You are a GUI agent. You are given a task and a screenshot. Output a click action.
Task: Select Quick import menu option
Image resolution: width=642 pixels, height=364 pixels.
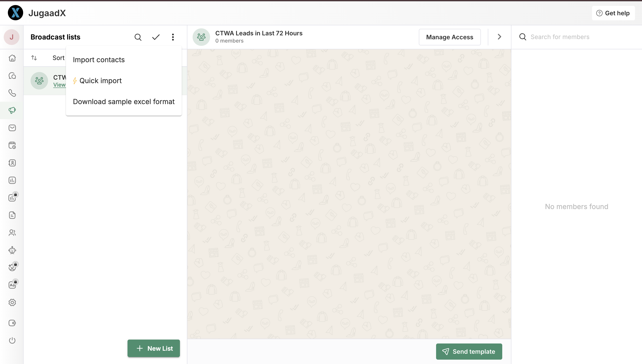click(100, 81)
